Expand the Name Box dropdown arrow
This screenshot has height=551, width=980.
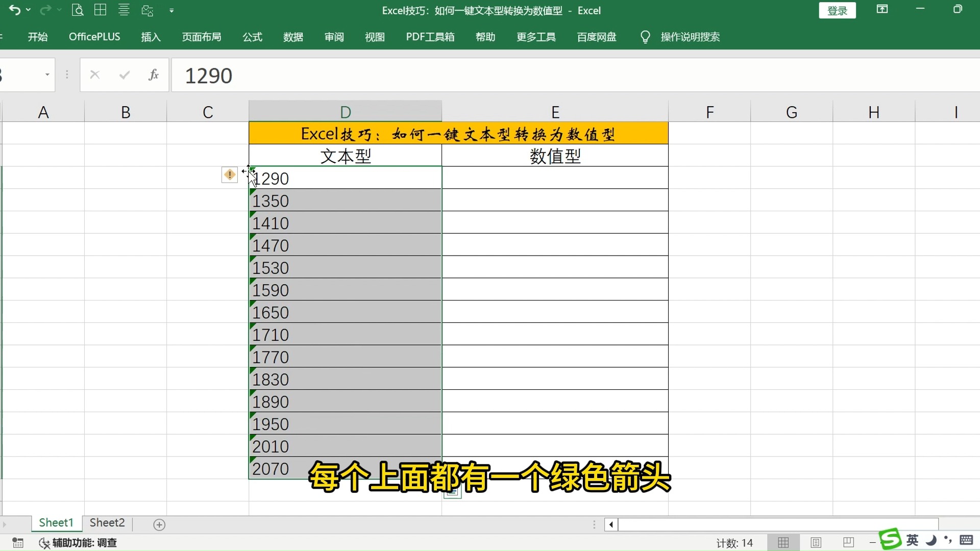click(47, 75)
